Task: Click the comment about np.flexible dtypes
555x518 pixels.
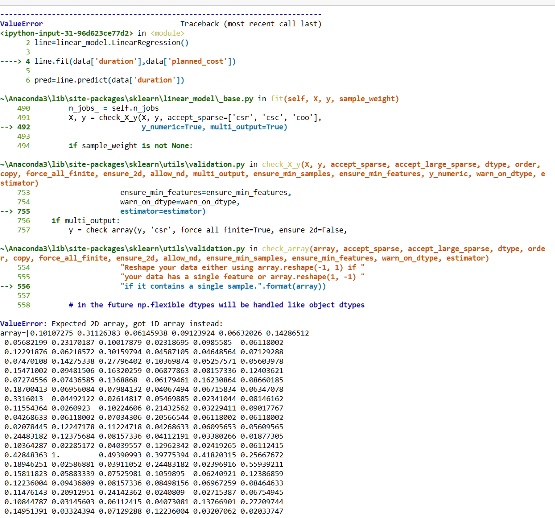Action: click(x=217, y=305)
